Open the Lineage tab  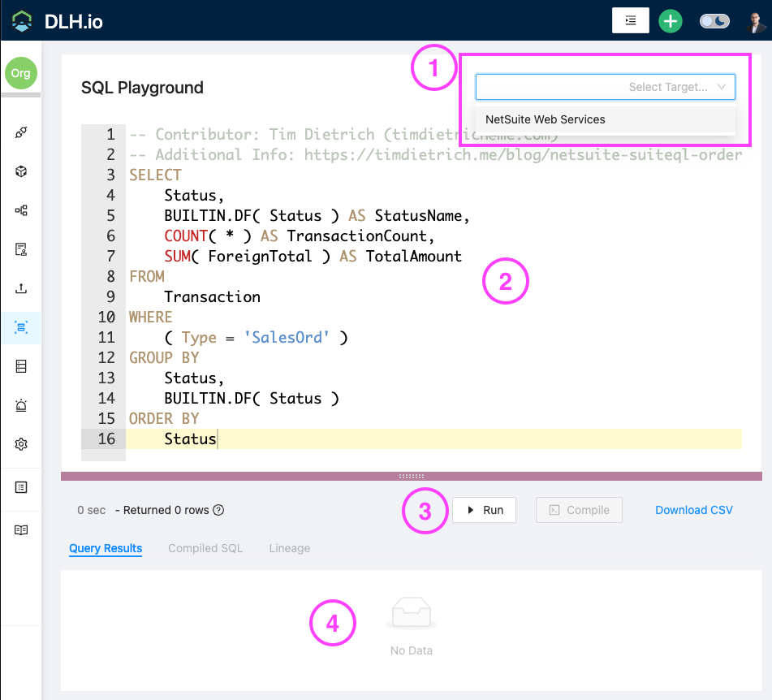[x=289, y=548]
